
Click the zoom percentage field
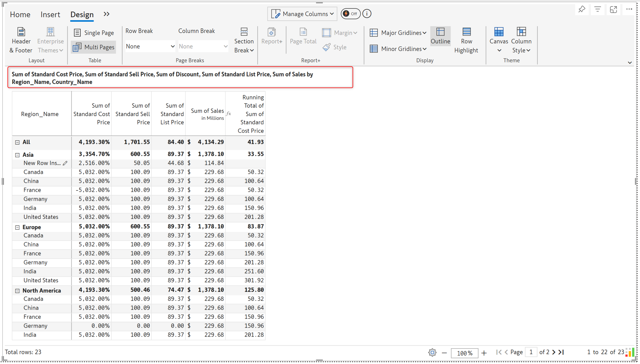tap(464, 353)
